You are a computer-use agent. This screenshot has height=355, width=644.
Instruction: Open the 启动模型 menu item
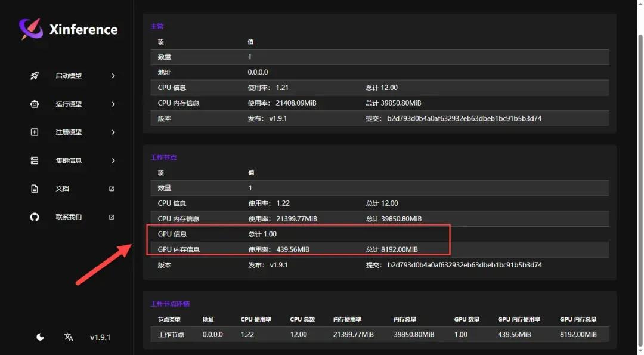point(69,76)
